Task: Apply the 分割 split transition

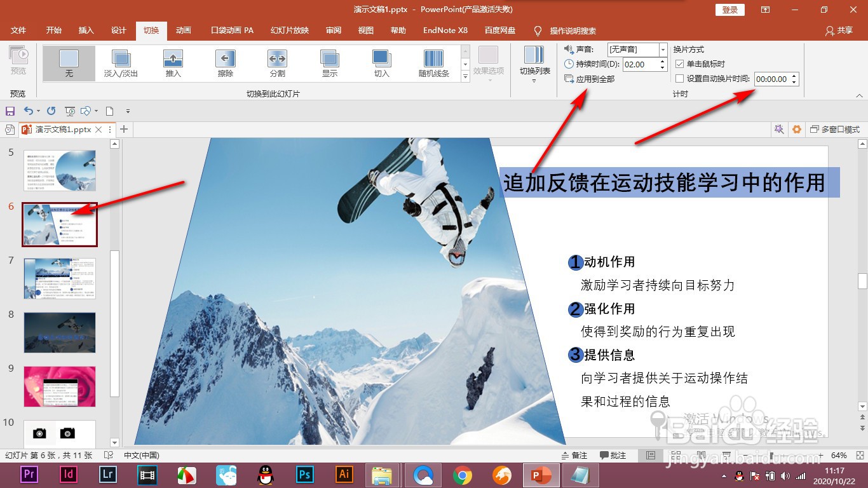Action: tap(278, 63)
